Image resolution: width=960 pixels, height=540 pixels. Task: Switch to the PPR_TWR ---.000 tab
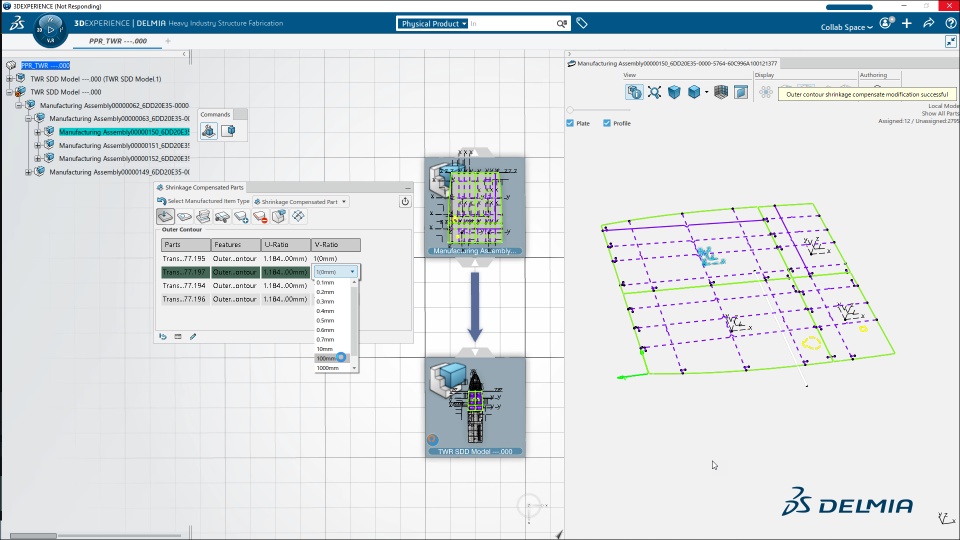click(x=118, y=41)
